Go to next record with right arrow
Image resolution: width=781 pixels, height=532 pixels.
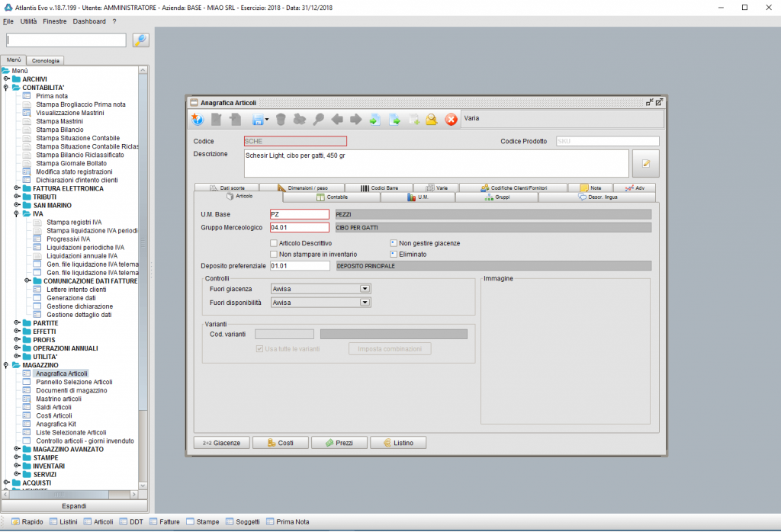pos(355,119)
